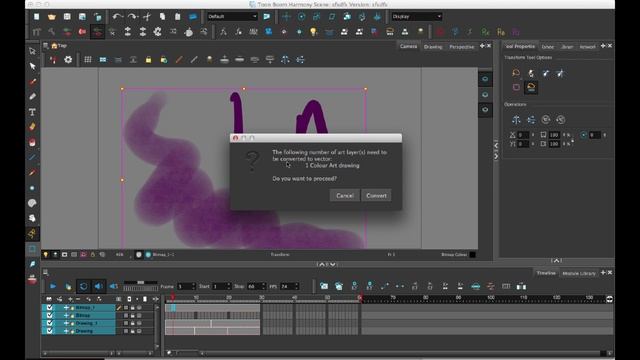This screenshot has height=360, width=640.
Task: Toggle the grid icon in Camera toolbar
Action: coord(88,60)
